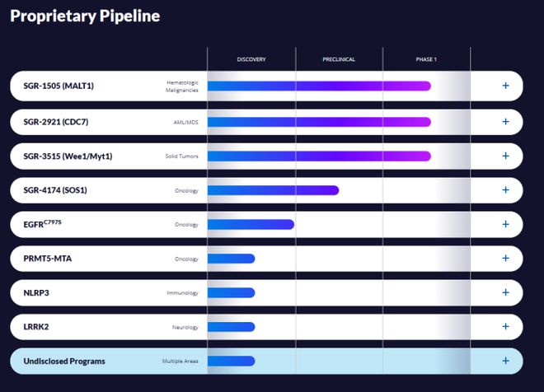Open the Undisclosed Programs row label
The width and height of the screenshot is (544, 392).
(65, 361)
